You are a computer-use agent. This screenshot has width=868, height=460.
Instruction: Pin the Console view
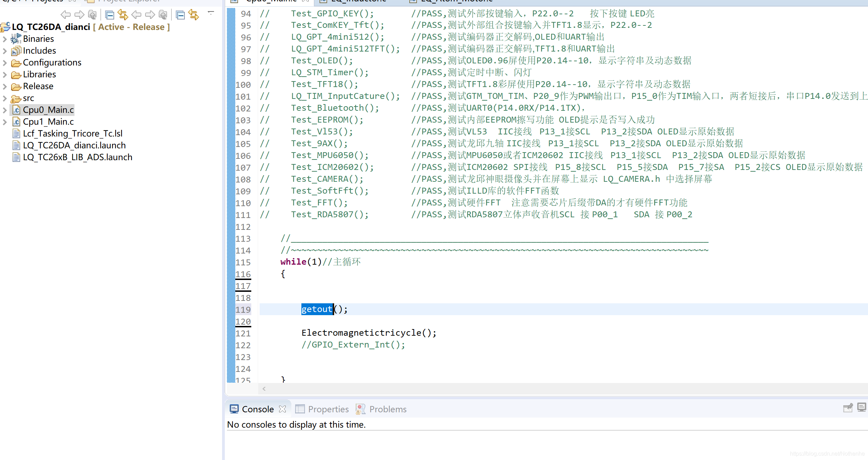pyautogui.click(x=847, y=408)
